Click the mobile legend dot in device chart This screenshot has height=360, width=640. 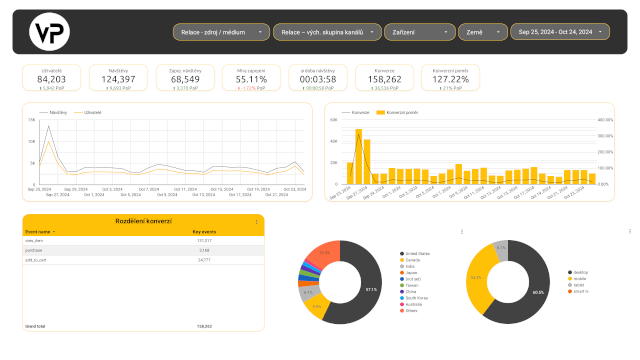coord(570,279)
